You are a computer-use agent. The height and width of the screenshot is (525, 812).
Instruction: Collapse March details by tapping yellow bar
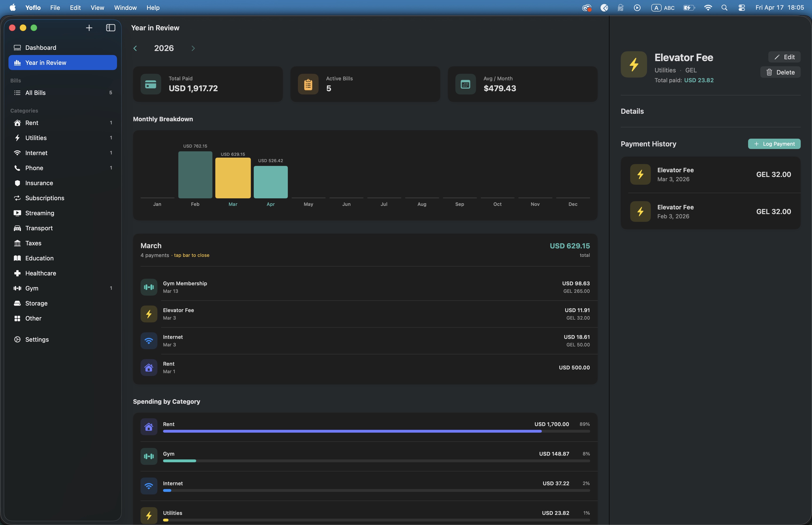click(x=233, y=178)
